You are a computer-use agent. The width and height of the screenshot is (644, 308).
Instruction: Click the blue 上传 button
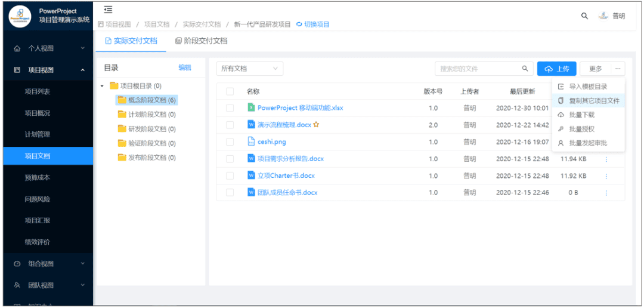(x=556, y=69)
